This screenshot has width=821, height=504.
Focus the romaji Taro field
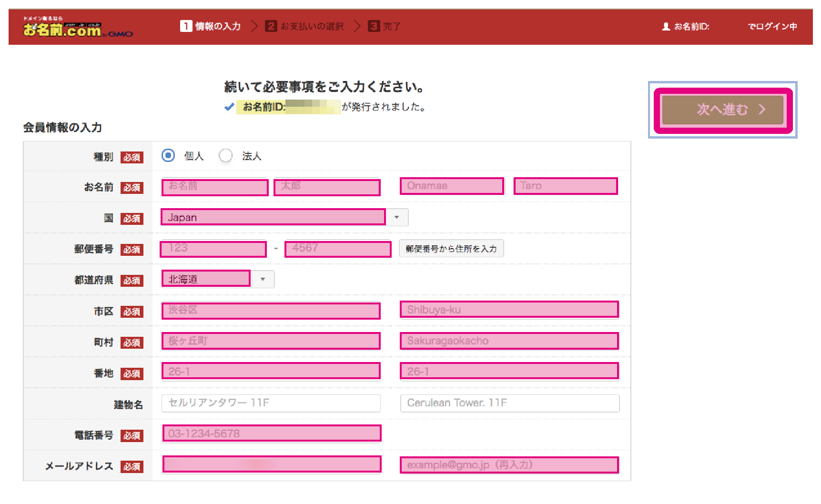[566, 186]
